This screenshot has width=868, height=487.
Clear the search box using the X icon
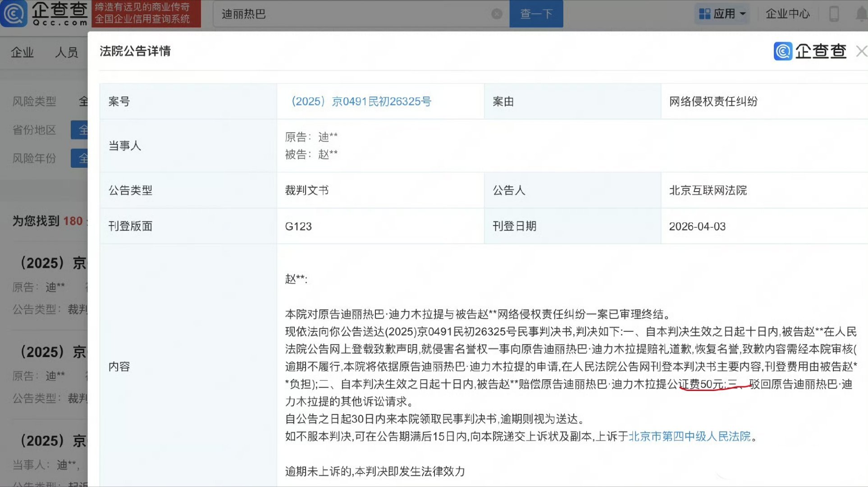pos(496,14)
